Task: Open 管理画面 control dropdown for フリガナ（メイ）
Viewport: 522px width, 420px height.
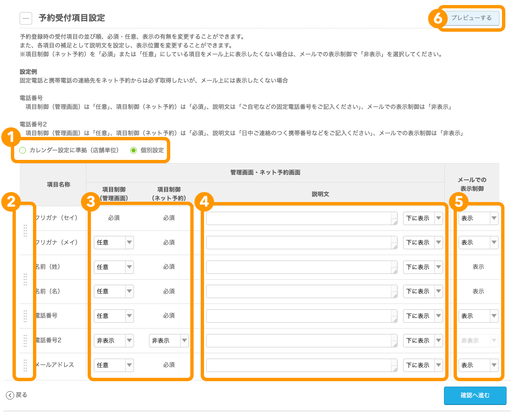Action: [113, 243]
